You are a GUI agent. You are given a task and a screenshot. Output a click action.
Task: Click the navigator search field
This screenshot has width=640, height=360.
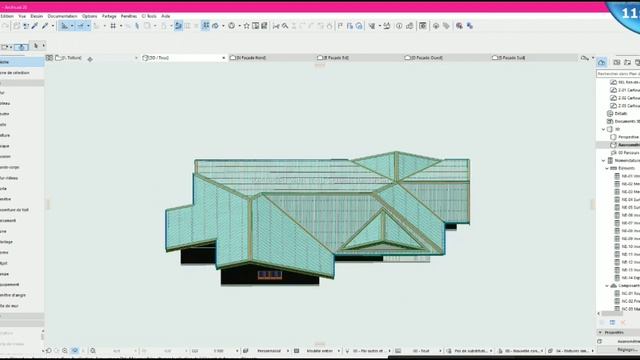pyautogui.click(x=618, y=74)
